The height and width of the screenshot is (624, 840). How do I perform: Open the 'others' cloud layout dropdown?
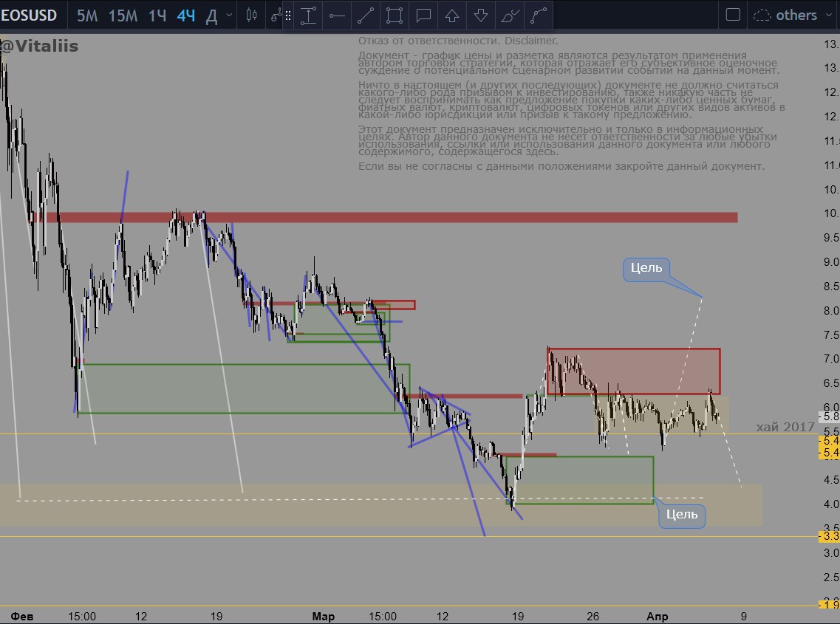coord(792,15)
